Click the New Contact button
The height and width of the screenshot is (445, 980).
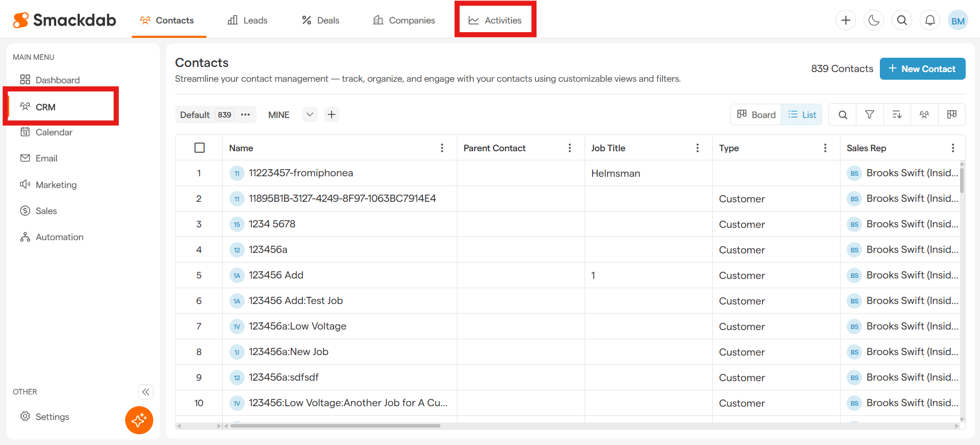click(922, 69)
